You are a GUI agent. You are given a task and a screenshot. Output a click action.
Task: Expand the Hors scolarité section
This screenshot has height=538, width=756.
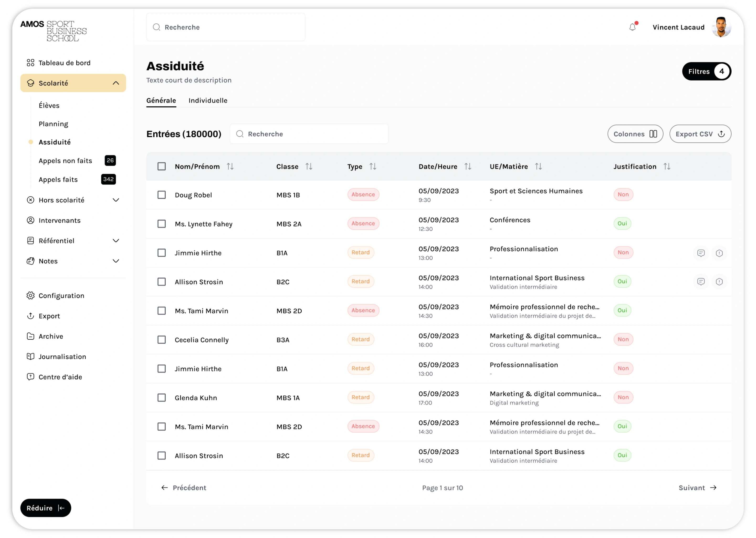(x=115, y=200)
